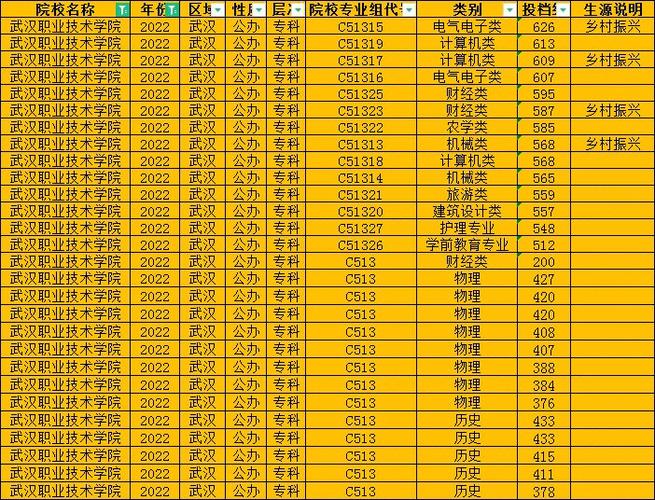Select 乡村振兴 cell in the C51317 row
This screenshot has height=500, width=655.
(612, 60)
